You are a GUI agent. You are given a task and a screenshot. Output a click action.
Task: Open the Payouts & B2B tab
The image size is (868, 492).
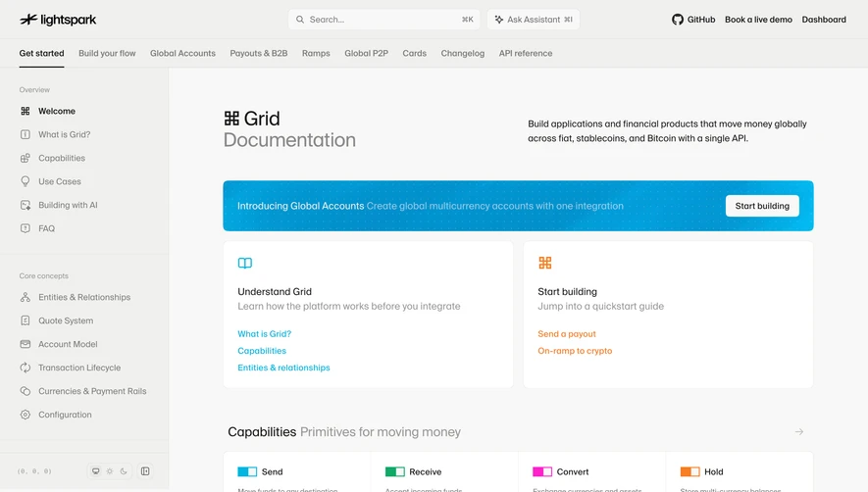pos(259,53)
